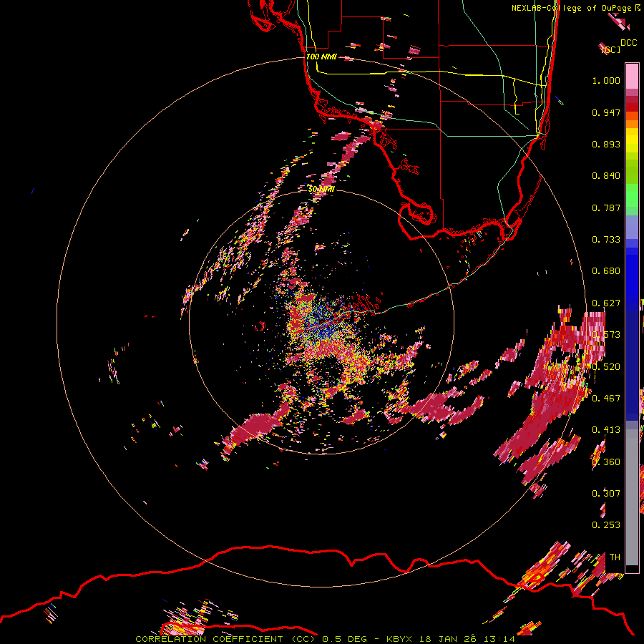This screenshot has height=644, width=644.
Task: Click the 0.840 color scale value
Action: click(606, 176)
